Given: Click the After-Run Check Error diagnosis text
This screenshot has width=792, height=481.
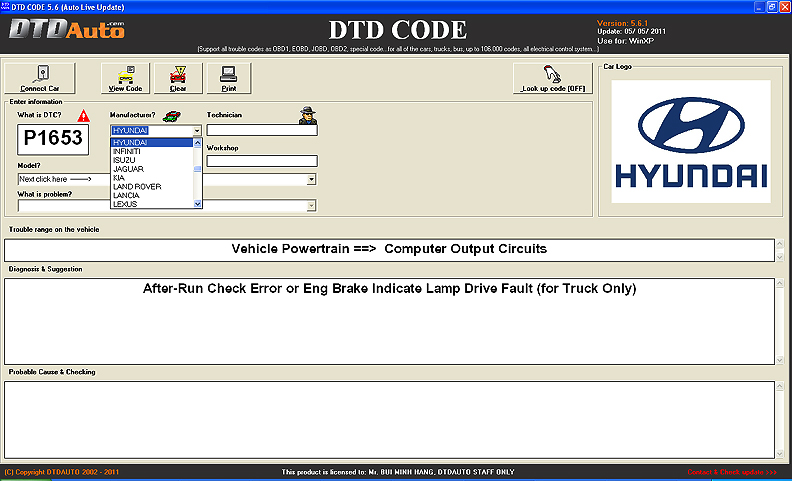Looking at the screenshot, I should point(389,288).
